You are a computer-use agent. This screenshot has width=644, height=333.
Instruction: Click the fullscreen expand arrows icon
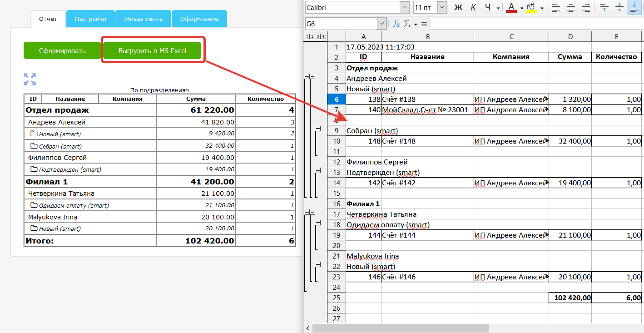click(x=30, y=80)
